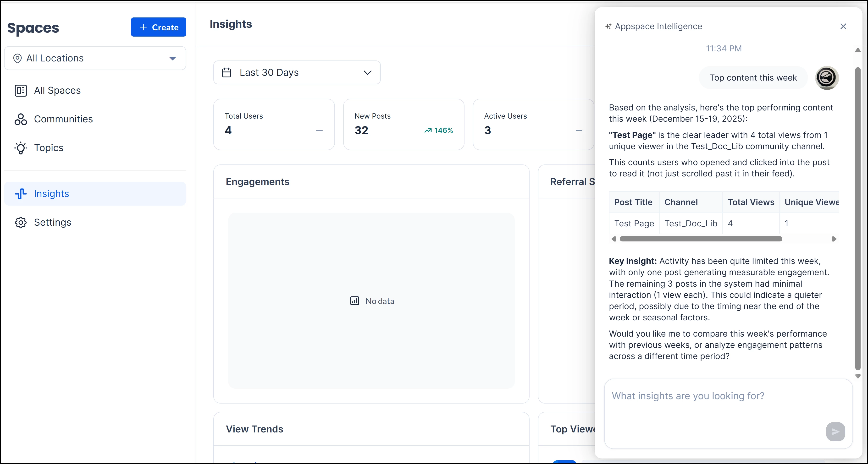
Task: Open the Topics menu item
Action: click(x=49, y=148)
